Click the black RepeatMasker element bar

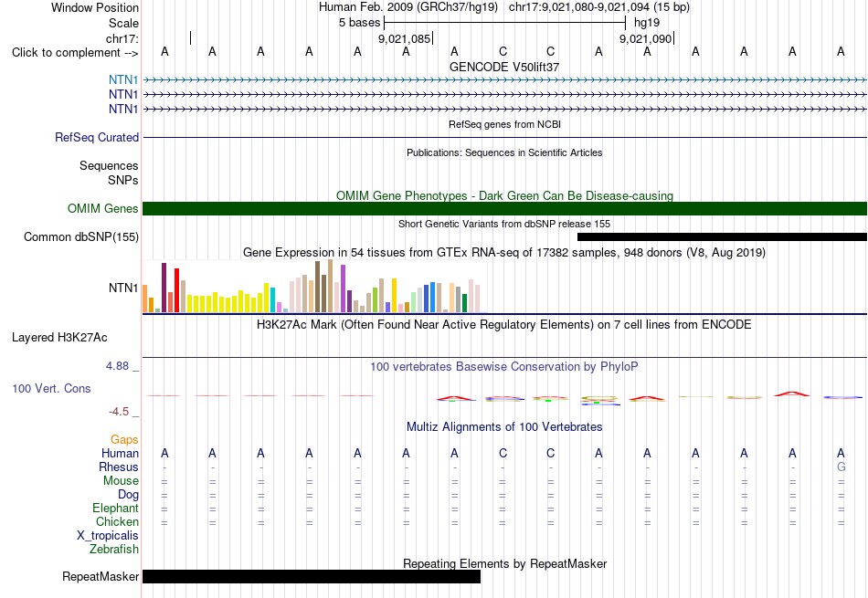(x=312, y=576)
